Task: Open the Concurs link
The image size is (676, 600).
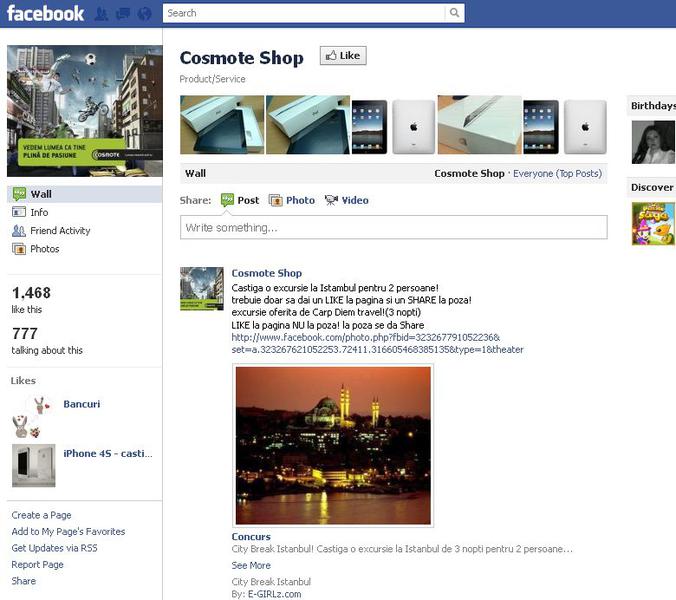Action: 251,537
